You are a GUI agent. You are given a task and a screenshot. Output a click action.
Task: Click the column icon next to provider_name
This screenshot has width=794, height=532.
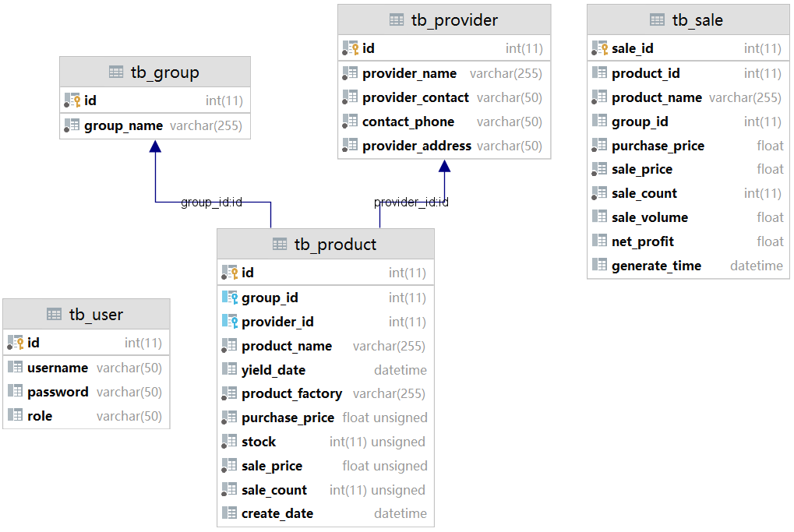(350, 73)
